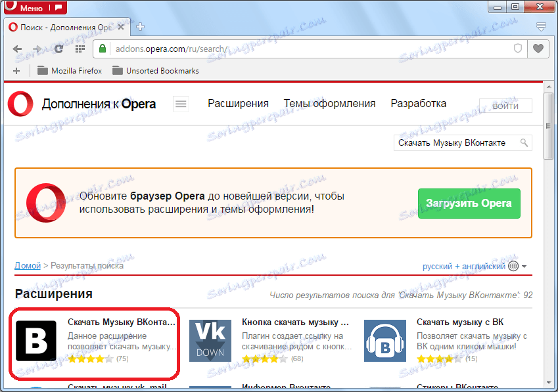Follow the Домой breadcrumb link
Screen dimensions: 558x392
tap(27, 265)
